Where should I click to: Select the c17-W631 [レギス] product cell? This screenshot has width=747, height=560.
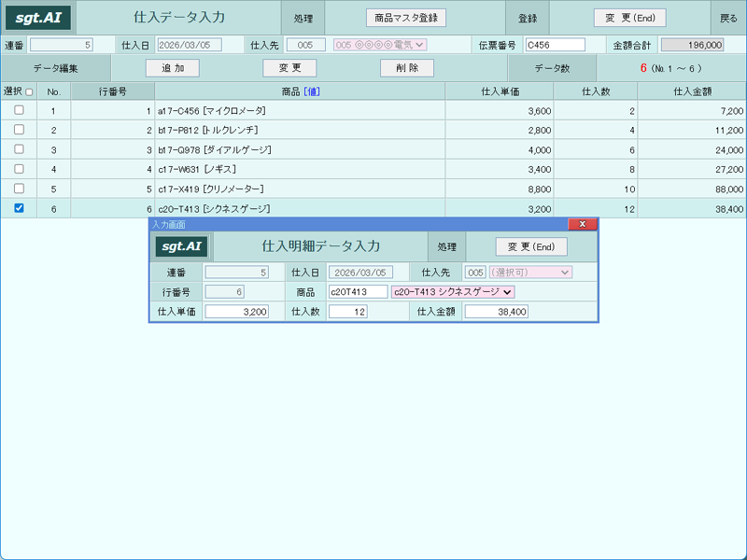[x=300, y=170]
